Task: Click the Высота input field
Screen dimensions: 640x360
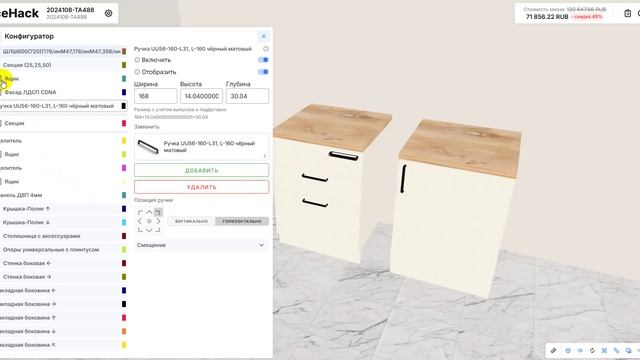Action: coord(201,96)
